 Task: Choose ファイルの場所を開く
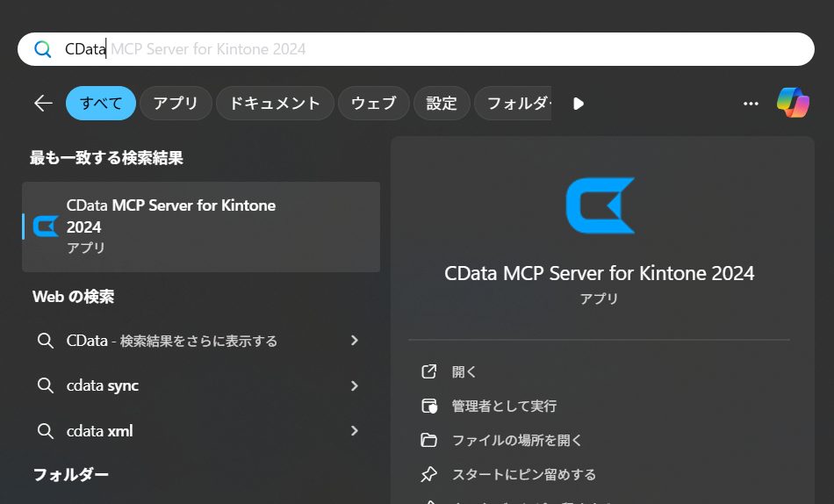coord(517,440)
